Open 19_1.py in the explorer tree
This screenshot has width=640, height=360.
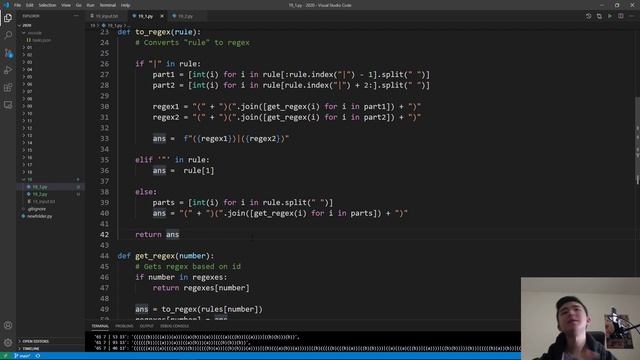(40, 187)
